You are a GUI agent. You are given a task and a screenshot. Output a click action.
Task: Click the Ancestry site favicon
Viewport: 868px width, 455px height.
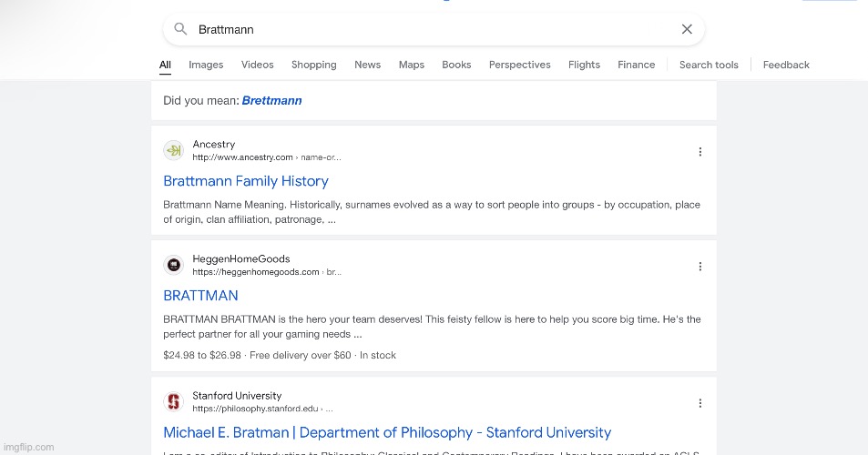tap(173, 151)
